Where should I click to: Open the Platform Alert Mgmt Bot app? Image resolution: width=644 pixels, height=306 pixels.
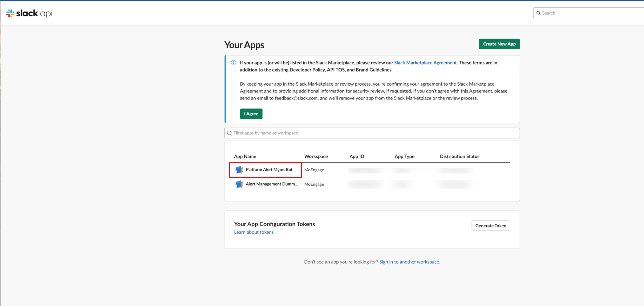click(x=269, y=169)
